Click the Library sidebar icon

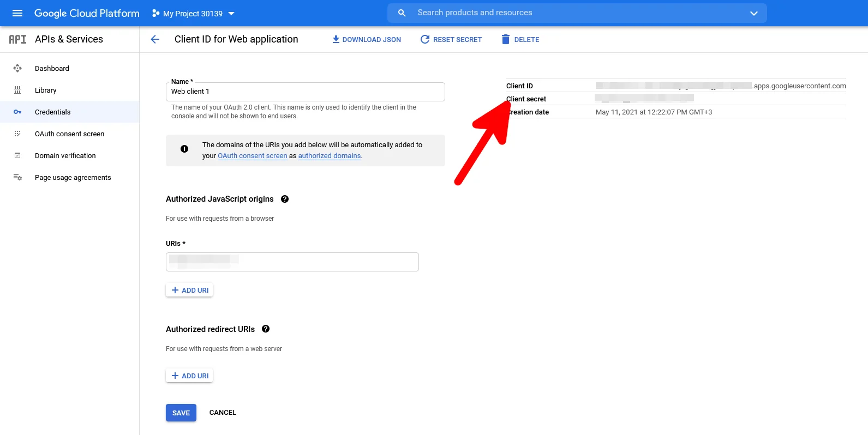(x=17, y=90)
